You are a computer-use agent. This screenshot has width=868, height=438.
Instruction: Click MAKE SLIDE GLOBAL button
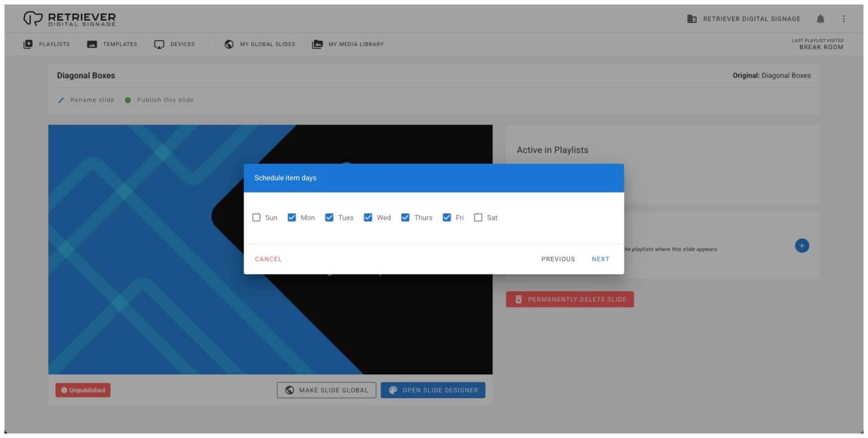coord(326,390)
